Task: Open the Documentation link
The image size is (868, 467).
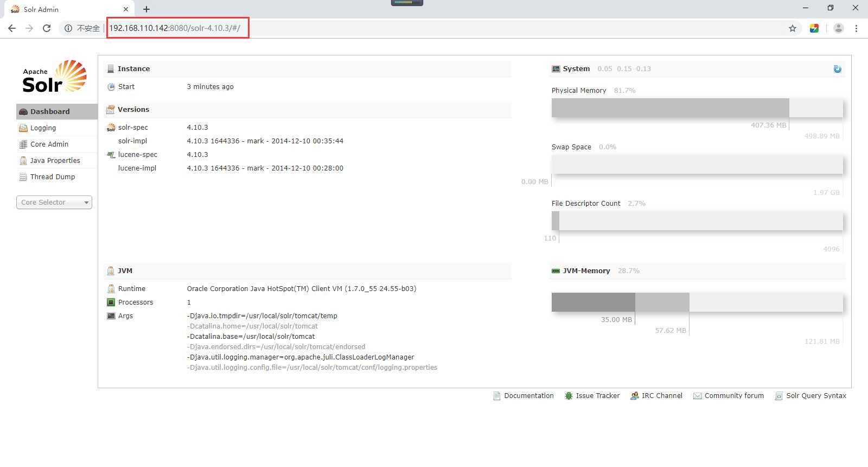Action: pos(529,396)
